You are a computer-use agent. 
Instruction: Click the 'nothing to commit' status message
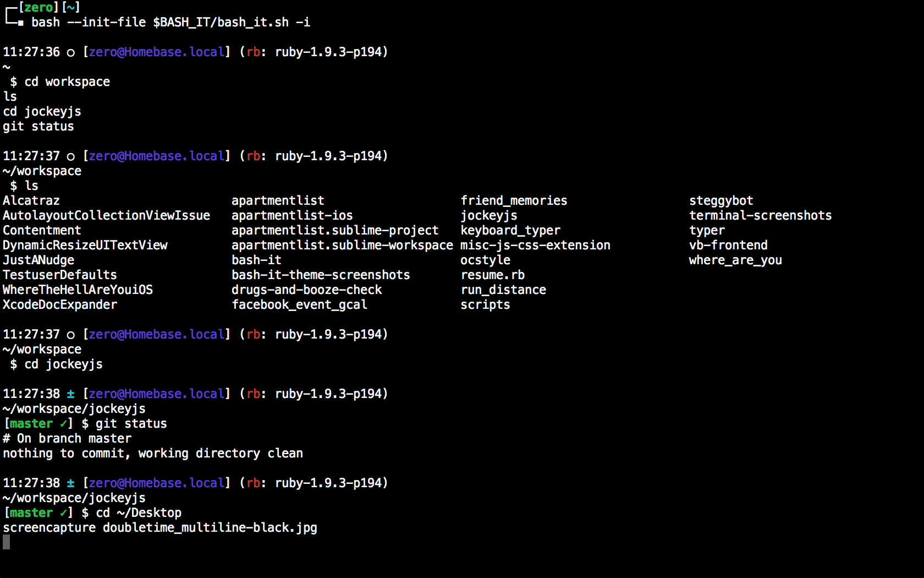click(153, 453)
